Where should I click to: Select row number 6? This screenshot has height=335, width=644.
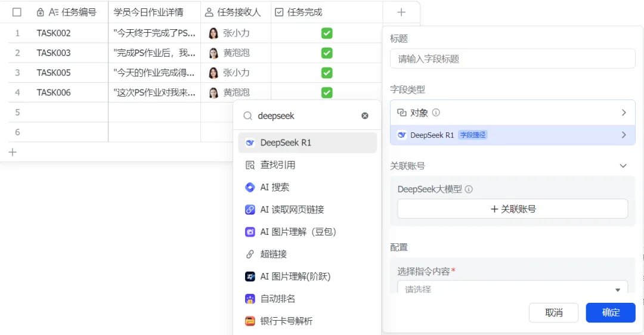[x=17, y=132]
